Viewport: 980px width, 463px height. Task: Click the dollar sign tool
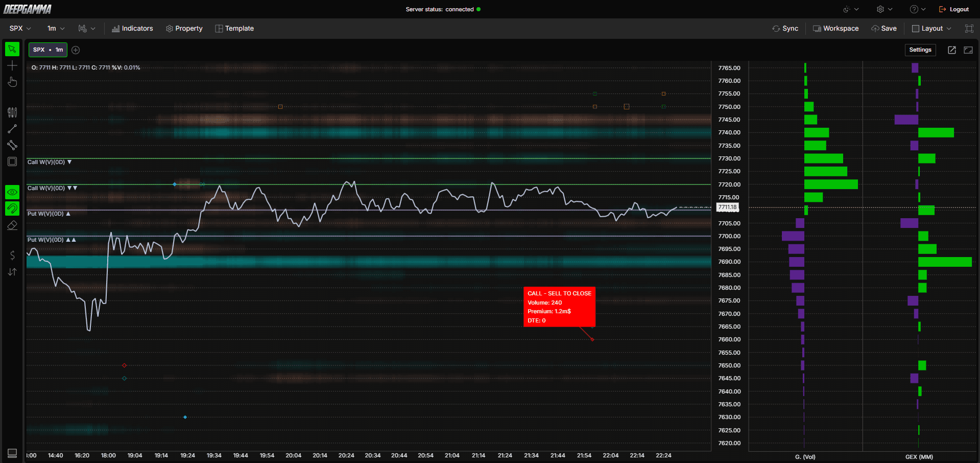pos(12,256)
